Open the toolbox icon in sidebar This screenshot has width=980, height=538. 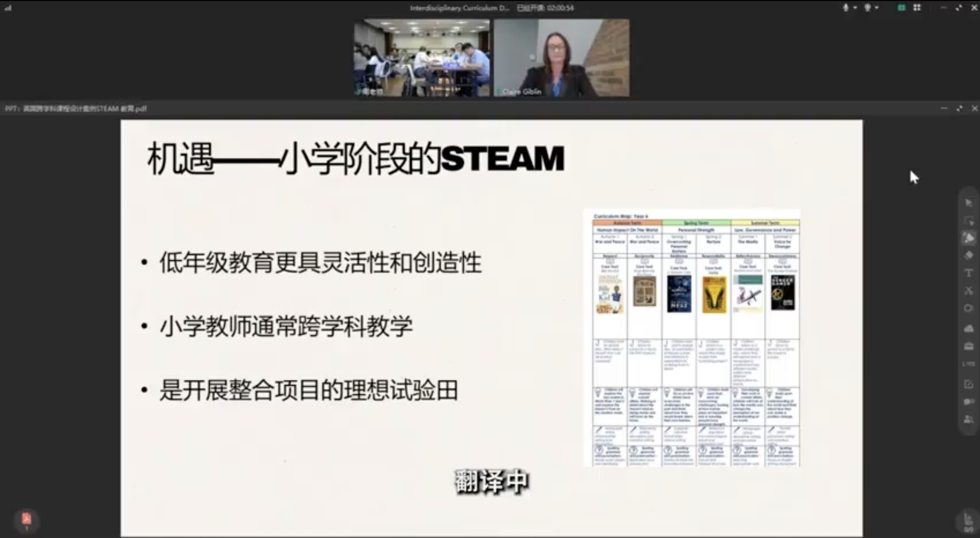969,346
